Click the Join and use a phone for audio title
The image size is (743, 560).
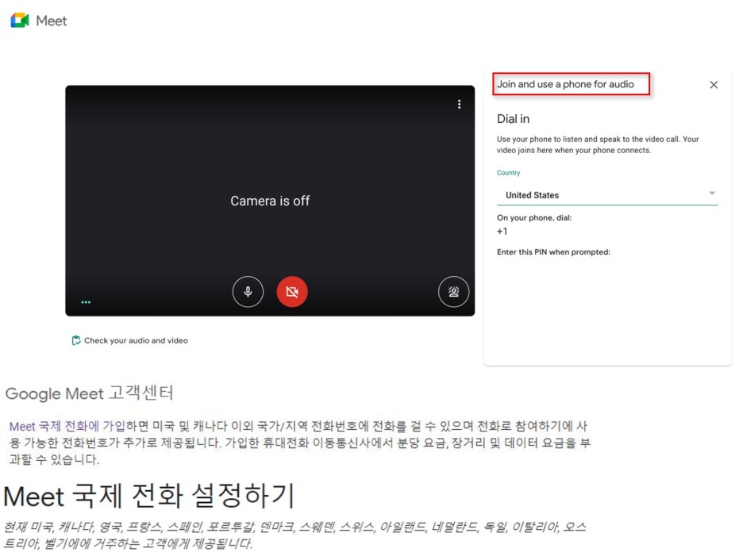pyautogui.click(x=565, y=84)
